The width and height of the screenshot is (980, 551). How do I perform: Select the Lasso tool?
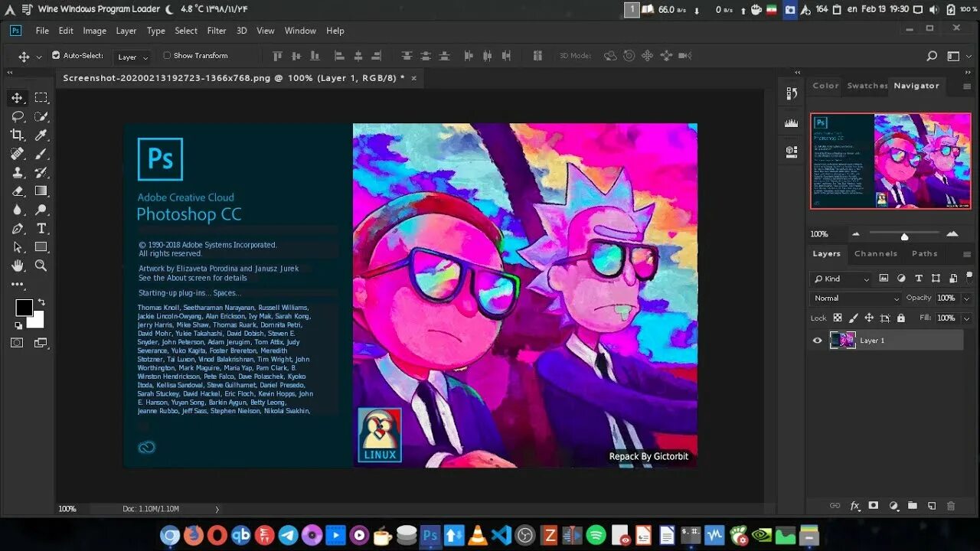(17, 116)
